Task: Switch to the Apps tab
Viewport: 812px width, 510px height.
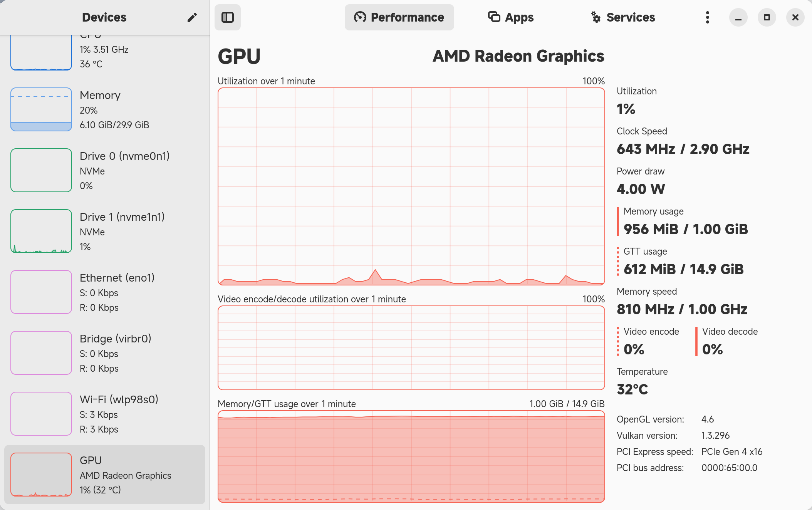Action: click(511, 17)
